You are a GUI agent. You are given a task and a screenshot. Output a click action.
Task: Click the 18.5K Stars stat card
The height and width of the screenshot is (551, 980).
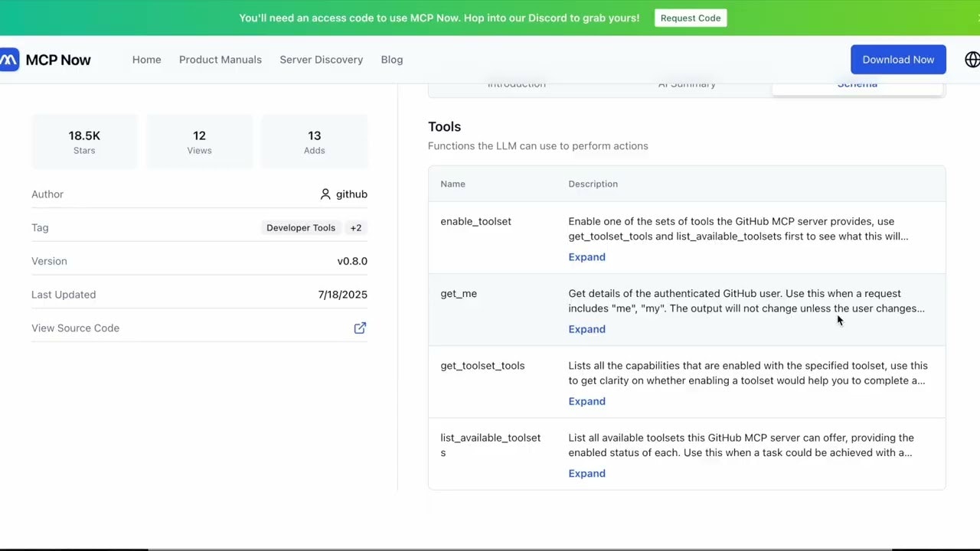(x=84, y=142)
